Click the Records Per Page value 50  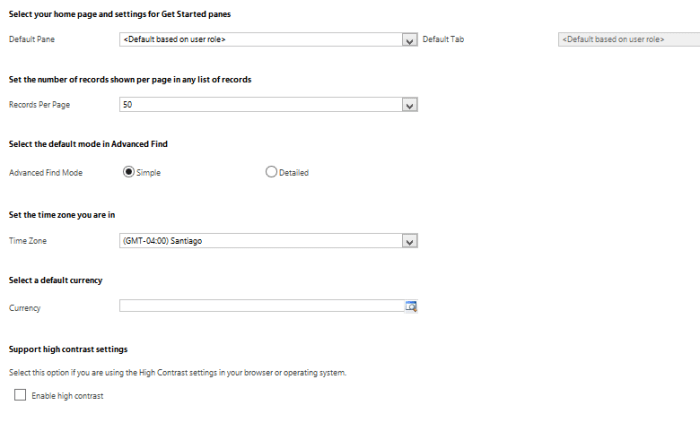coord(128,104)
